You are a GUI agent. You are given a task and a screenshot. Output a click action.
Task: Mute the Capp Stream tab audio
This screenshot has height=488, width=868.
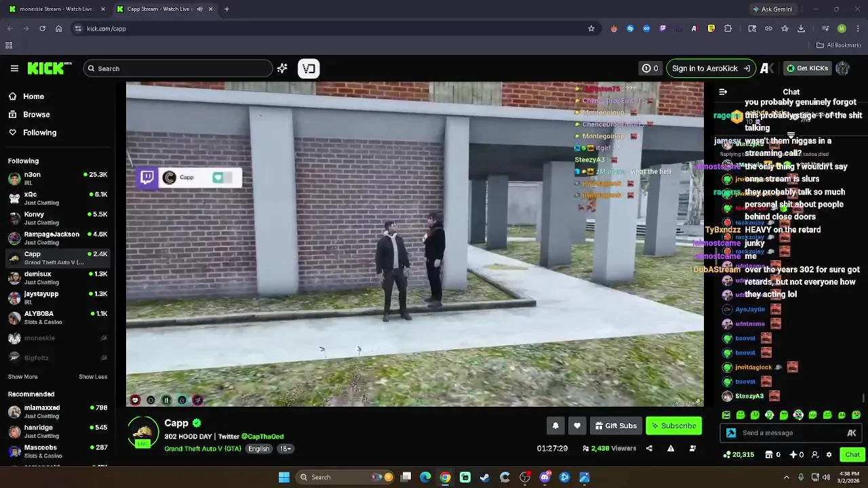[x=199, y=9]
